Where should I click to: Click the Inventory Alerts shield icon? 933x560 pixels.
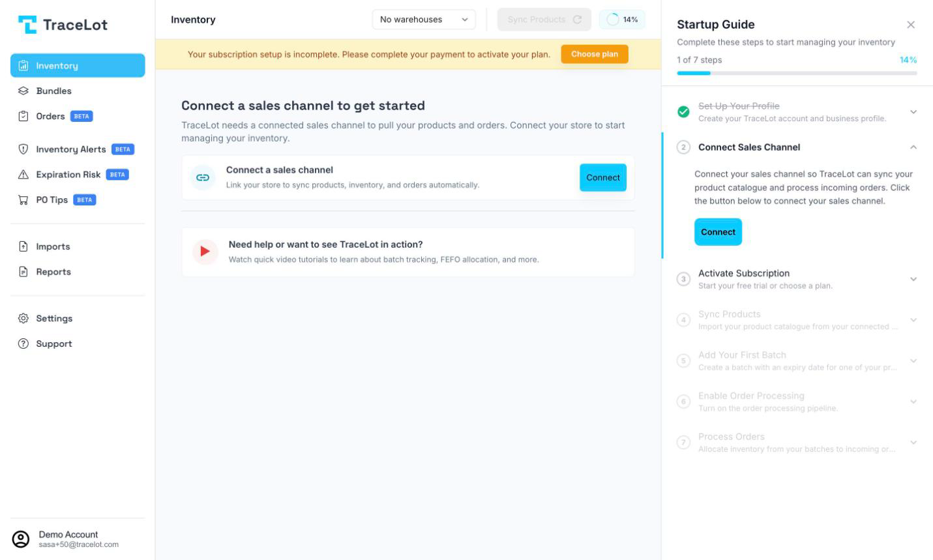coord(23,149)
